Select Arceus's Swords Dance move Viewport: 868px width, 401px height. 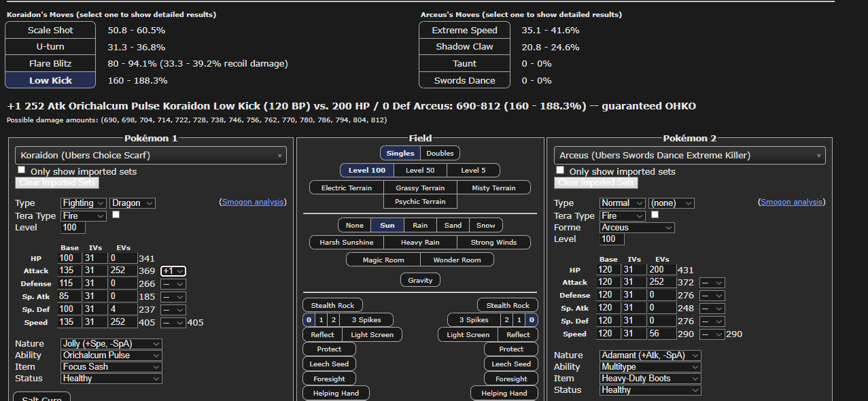point(464,80)
